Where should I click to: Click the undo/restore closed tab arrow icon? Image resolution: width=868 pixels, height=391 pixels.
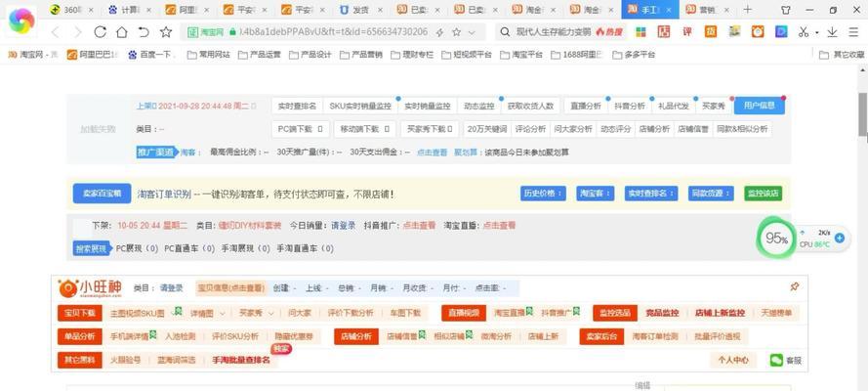click(144, 32)
